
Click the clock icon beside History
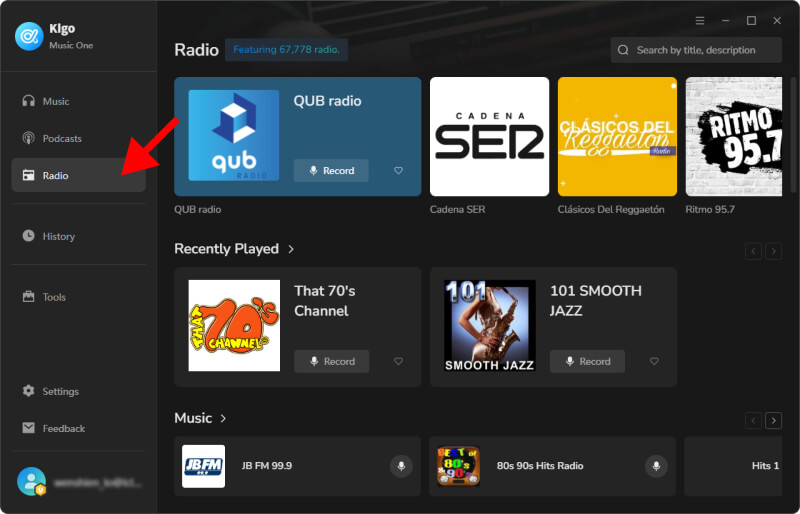29,235
